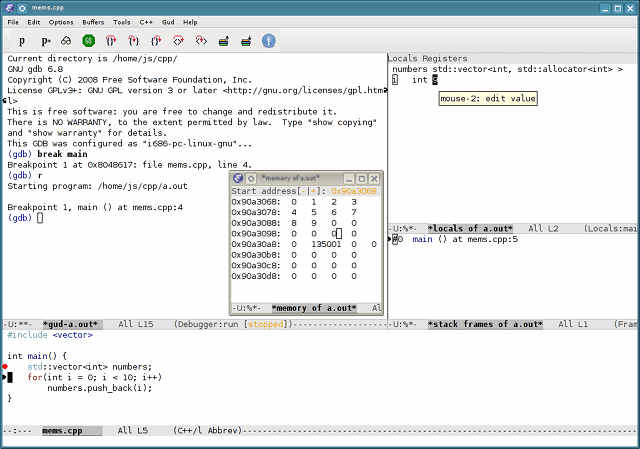Screen dimensions: 640x449
Task: Click memory row address '0x90a3088:'
Action: 256,223
